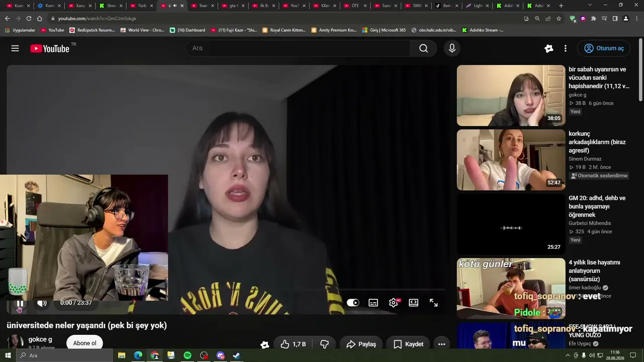Open Microsoft Edge from the taskbar

pyautogui.click(x=138, y=355)
